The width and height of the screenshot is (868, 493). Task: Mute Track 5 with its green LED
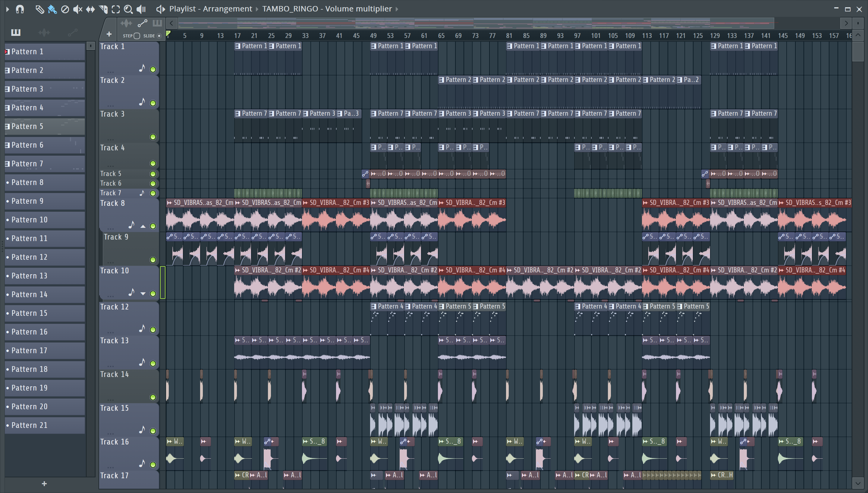click(x=153, y=174)
